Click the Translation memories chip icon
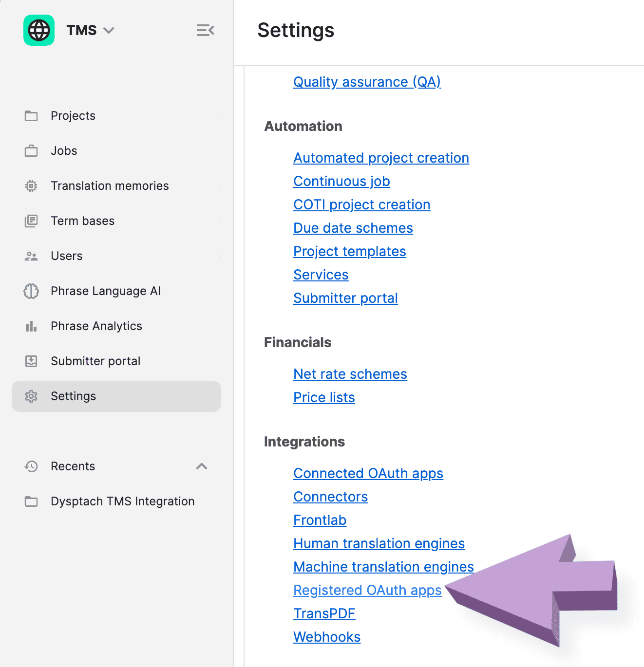 pyautogui.click(x=31, y=186)
